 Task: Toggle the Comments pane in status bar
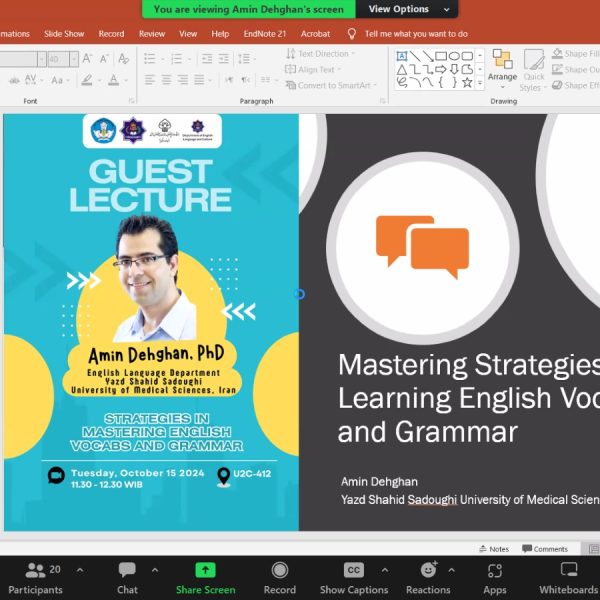tap(545, 549)
